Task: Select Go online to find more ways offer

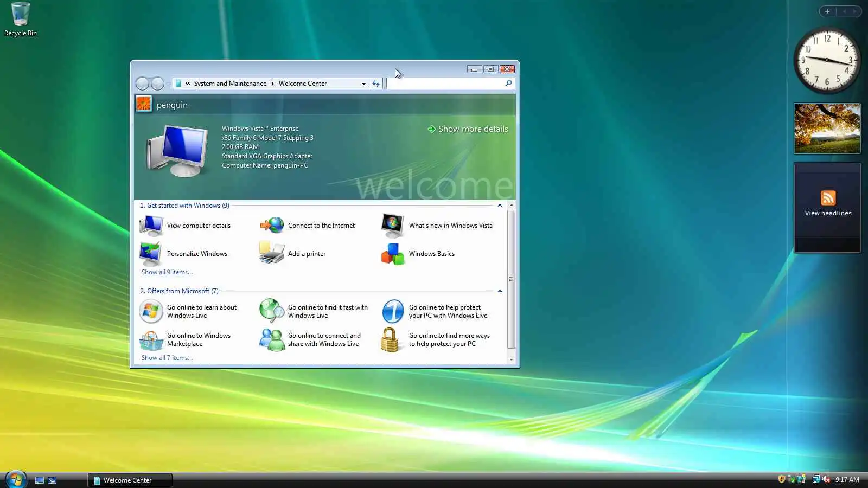Action: (436, 339)
